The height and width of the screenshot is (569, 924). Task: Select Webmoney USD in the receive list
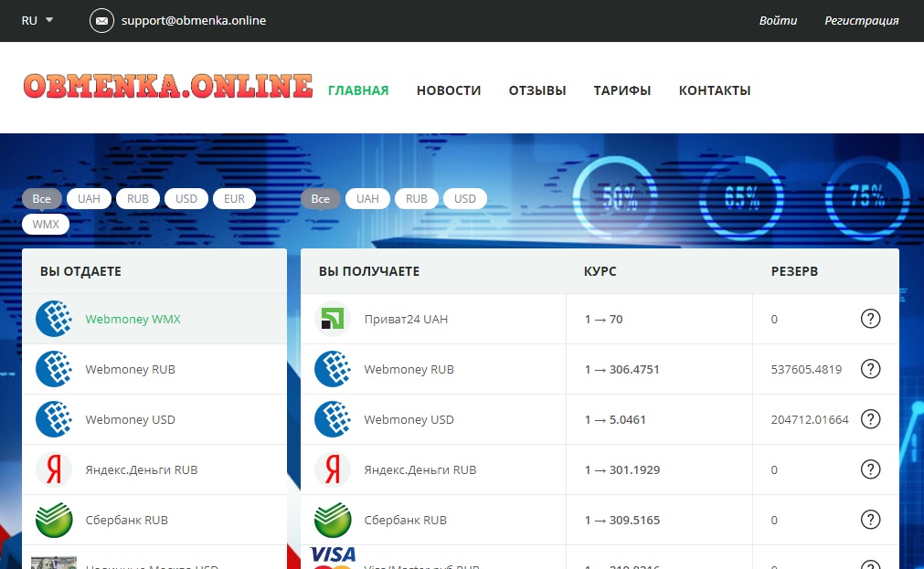tap(409, 419)
